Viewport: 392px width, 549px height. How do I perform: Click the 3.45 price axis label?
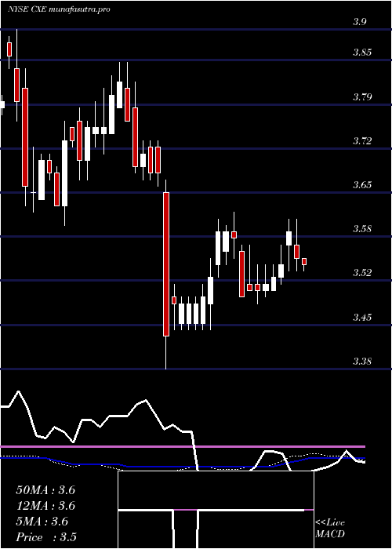(362, 318)
